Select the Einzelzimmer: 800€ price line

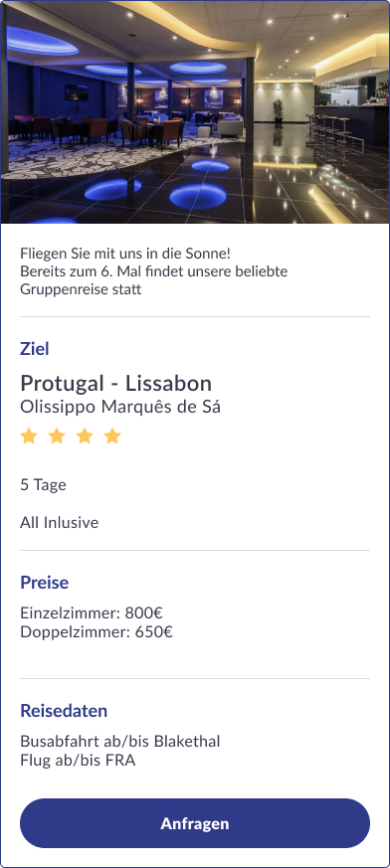pos(92,613)
